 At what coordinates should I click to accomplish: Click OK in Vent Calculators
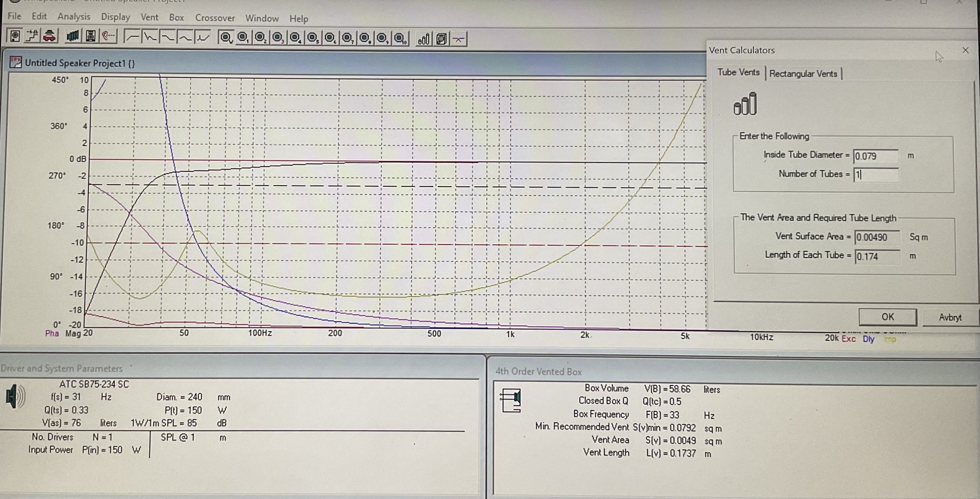coord(888,317)
